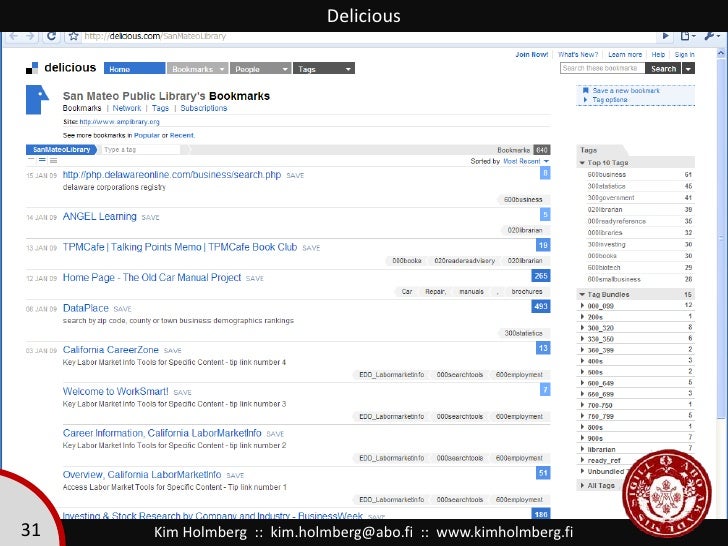Screen dimensions: 728x546
Task: Bookmark page with star icon
Action: 73,36
